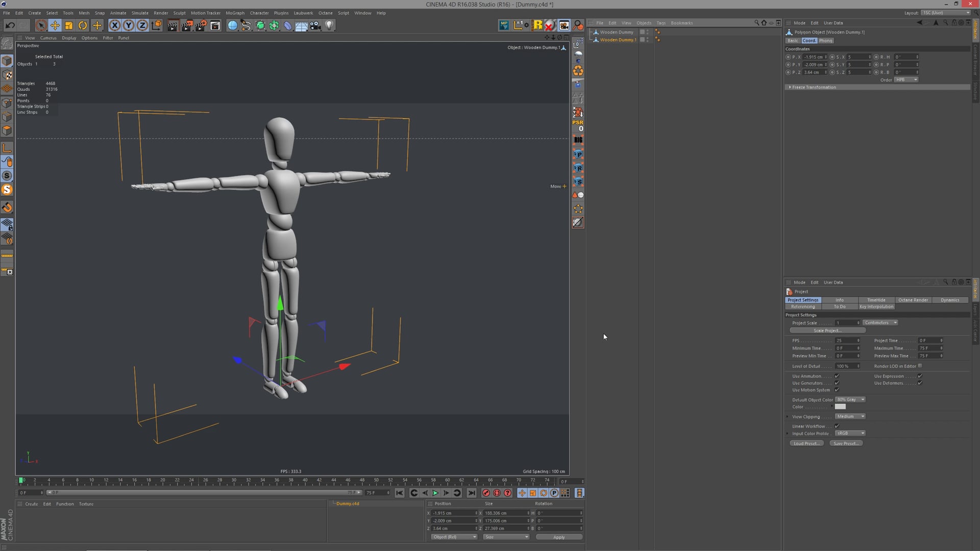Toggle Use Animation checkbox
Image resolution: width=980 pixels, height=551 pixels.
(837, 376)
